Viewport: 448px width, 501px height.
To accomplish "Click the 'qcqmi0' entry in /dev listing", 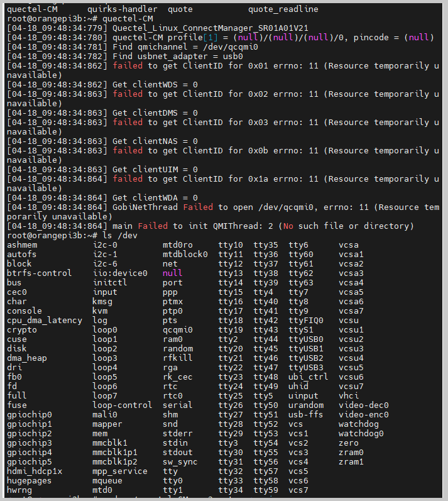I will coord(178,330).
